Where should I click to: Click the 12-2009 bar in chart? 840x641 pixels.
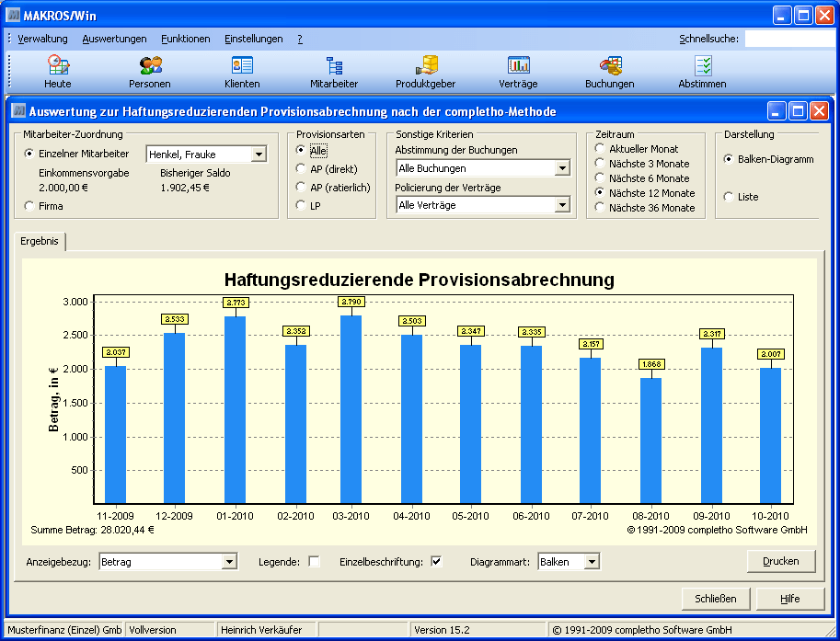pos(174,418)
